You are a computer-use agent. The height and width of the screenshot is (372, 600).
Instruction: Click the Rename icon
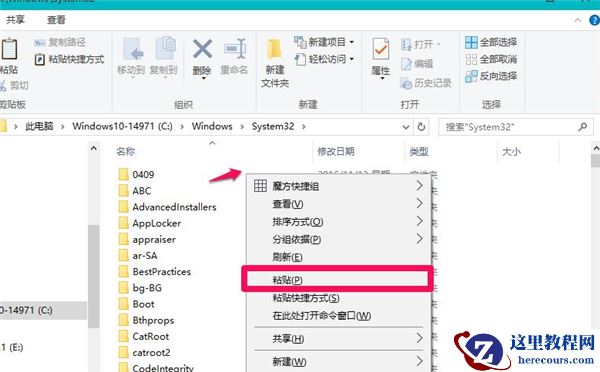tap(235, 49)
